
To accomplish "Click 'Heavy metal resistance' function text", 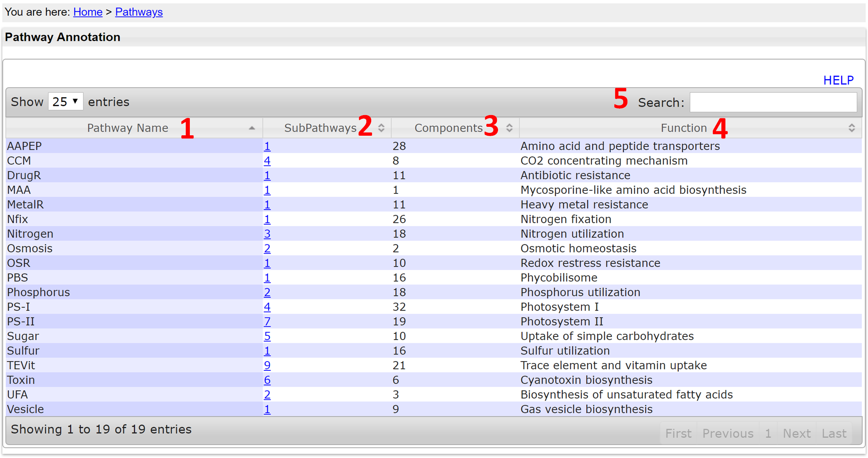I will (x=584, y=205).
